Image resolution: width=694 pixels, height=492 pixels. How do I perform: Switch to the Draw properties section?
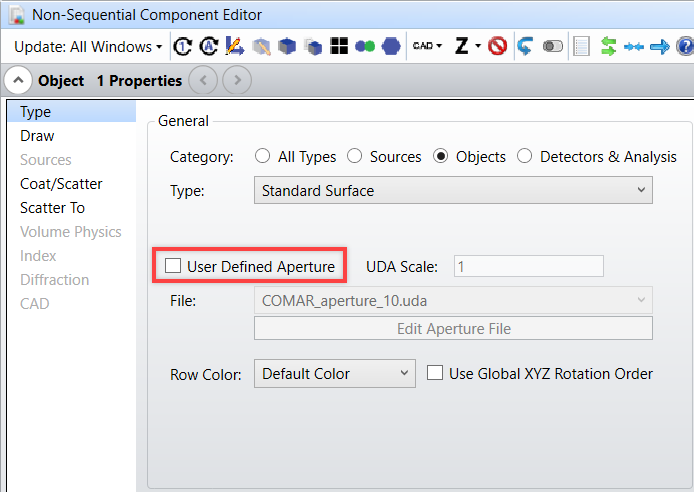(x=37, y=136)
